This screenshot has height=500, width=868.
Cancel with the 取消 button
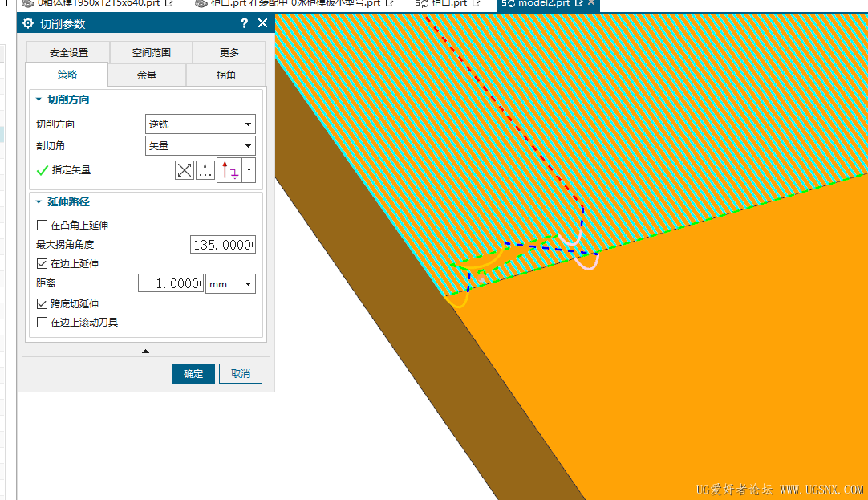tap(240, 374)
